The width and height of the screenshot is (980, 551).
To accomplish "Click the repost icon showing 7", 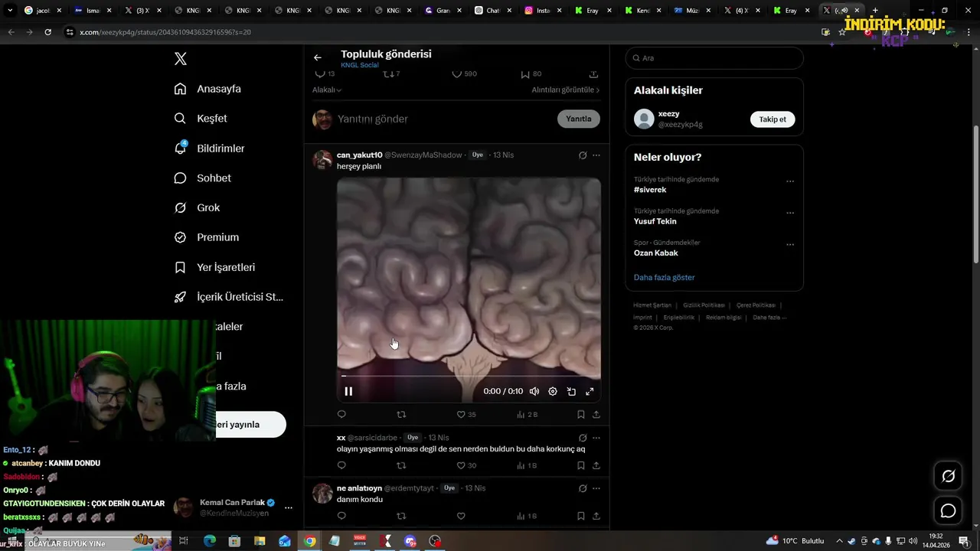I will [x=387, y=73].
